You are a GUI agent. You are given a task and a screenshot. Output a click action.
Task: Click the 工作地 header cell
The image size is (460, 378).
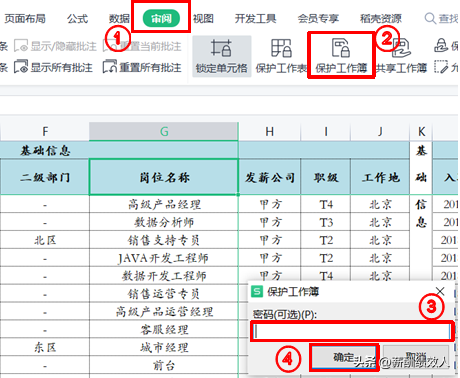point(380,177)
